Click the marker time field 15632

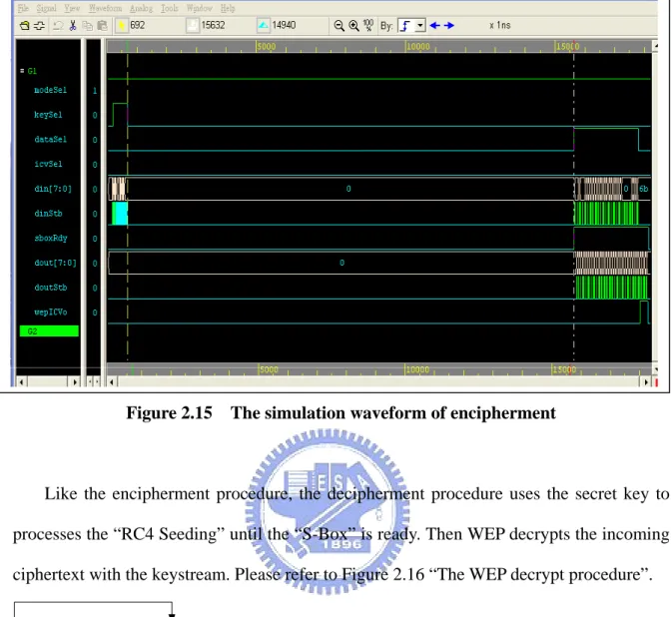click(x=213, y=25)
